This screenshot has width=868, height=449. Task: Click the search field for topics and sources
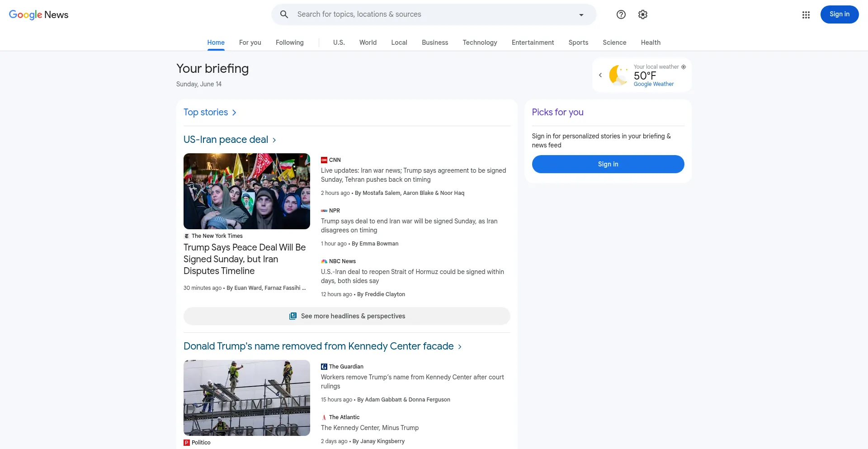click(x=434, y=14)
